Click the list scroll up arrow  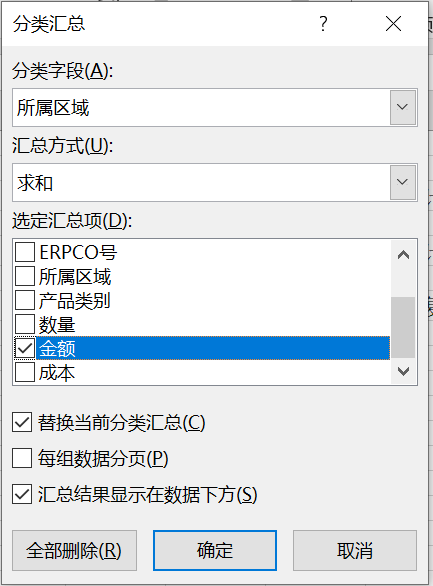403,255
